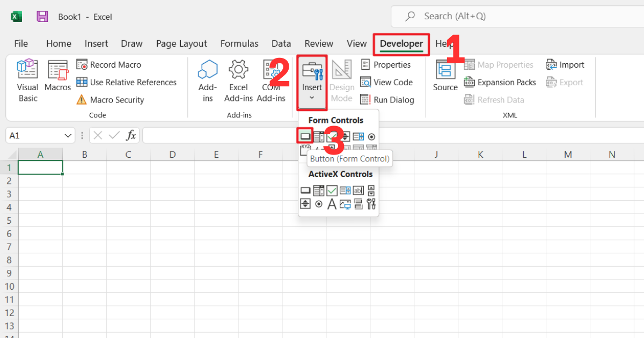The height and width of the screenshot is (338, 644).
Task: Click Refresh Data in XML group
Action: [x=494, y=100]
